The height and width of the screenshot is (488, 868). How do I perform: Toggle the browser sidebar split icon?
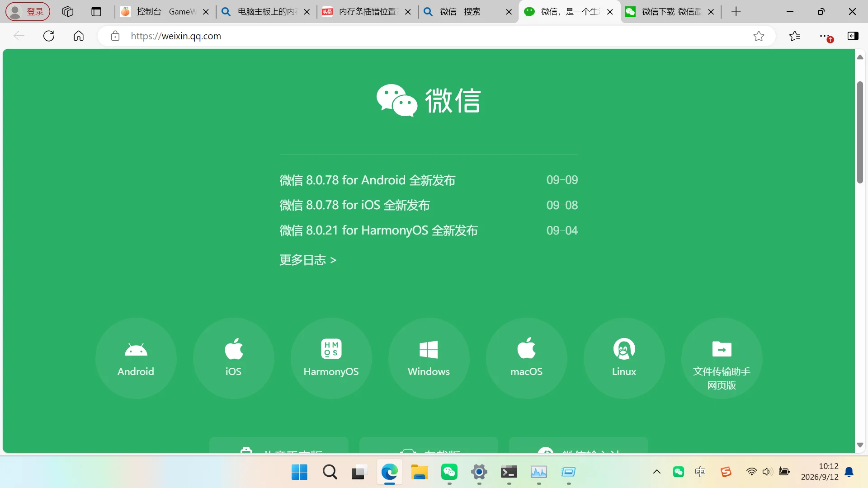[x=853, y=36]
